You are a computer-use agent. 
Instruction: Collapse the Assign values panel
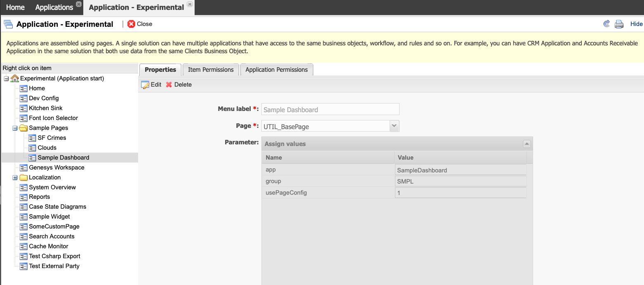(526, 144)
